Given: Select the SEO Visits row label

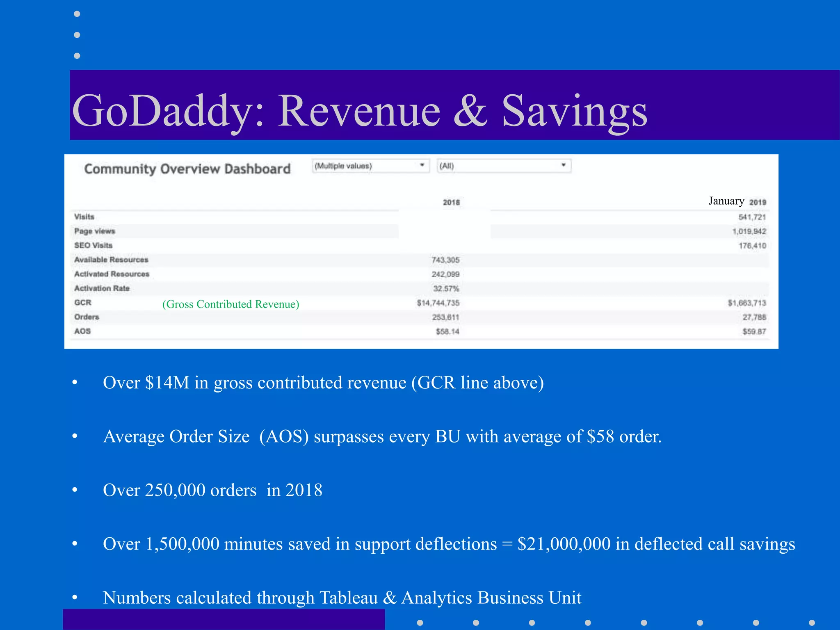Looking at the screenshot, I should [93, 245].
